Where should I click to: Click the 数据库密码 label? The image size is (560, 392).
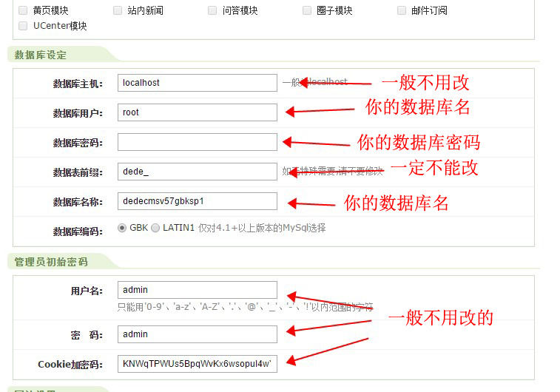tap(78, 143)
